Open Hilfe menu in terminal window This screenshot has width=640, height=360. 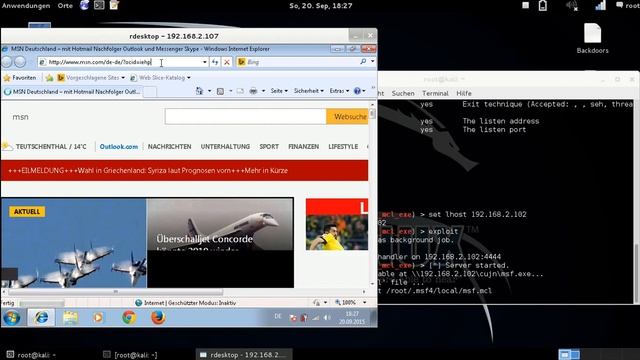click(464, 93)
